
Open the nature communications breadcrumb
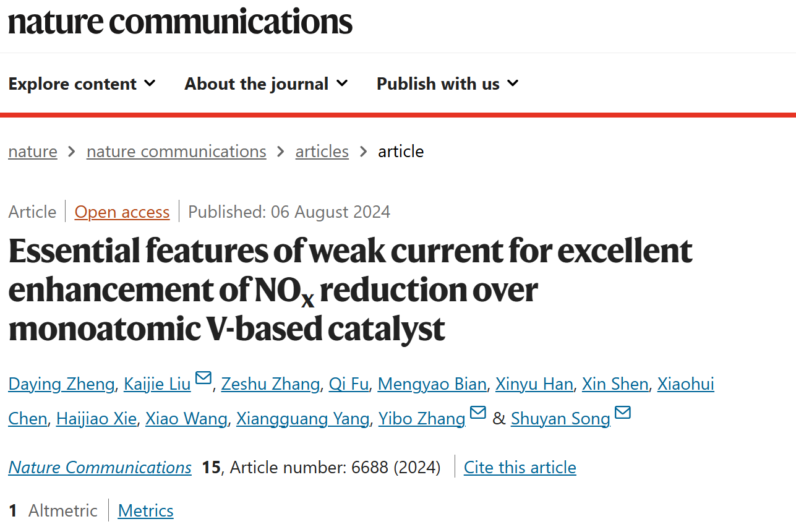tap(176, 152)
